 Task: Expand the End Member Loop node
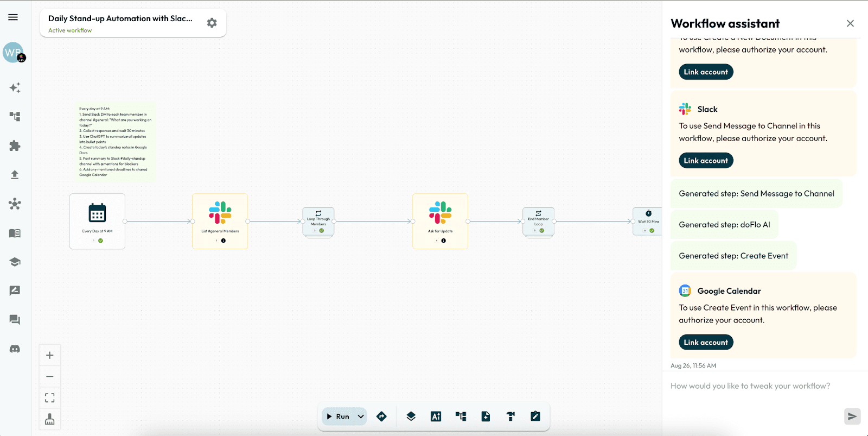point(538,222)
